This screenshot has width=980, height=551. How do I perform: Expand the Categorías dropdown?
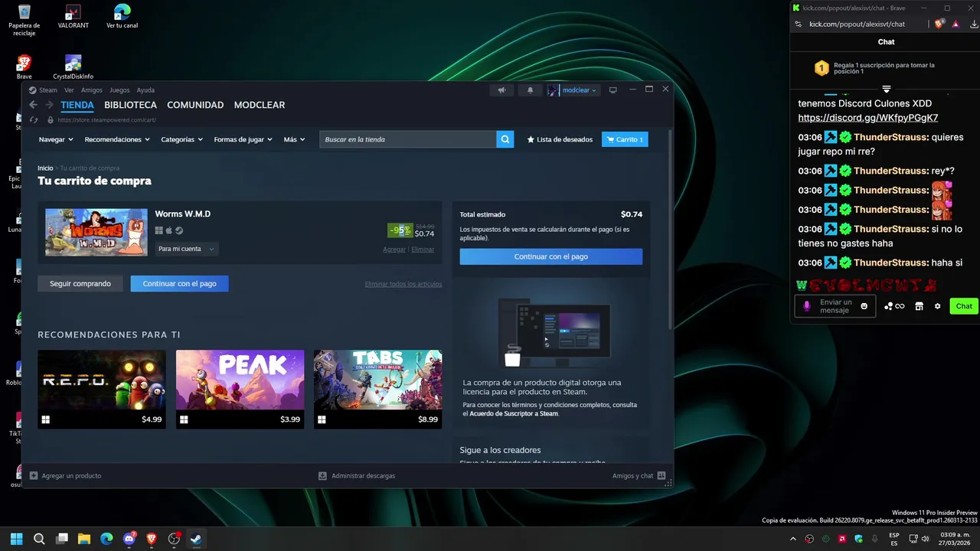coord(181,139)
